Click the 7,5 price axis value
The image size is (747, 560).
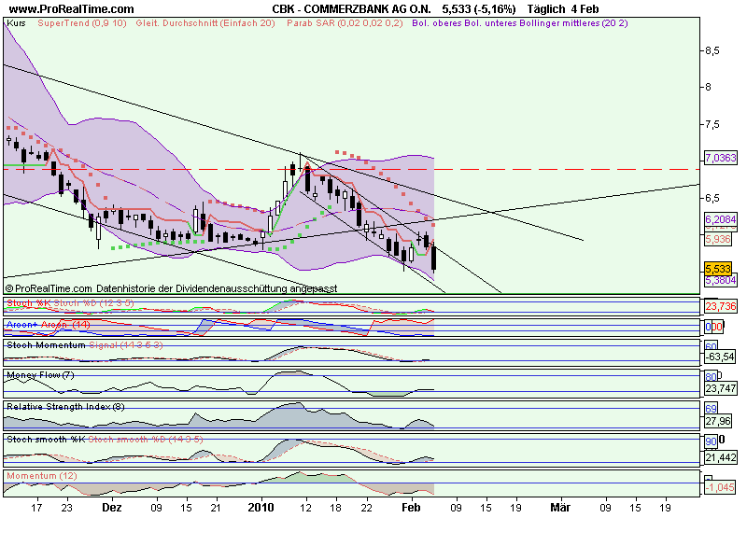coord(712,124)
